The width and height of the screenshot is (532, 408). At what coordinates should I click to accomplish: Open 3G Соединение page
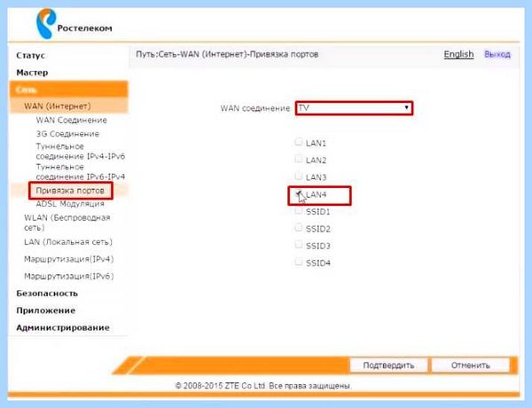click(67, 134)
